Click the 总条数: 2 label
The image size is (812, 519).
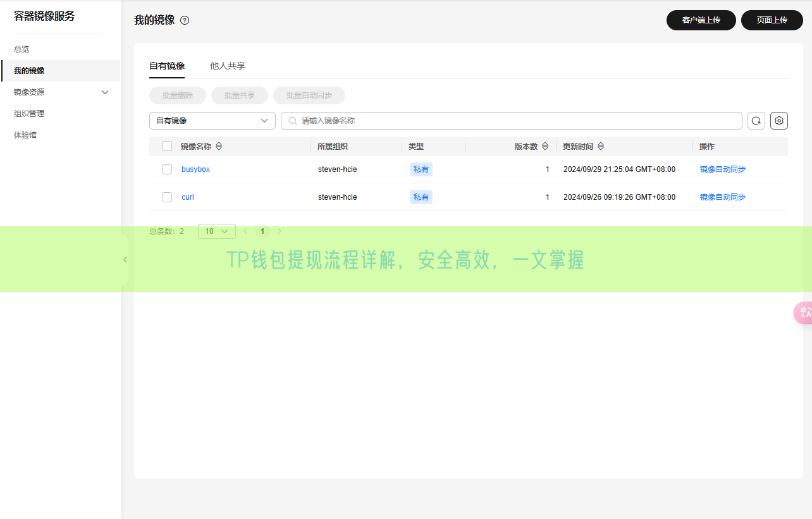[167, 231]
